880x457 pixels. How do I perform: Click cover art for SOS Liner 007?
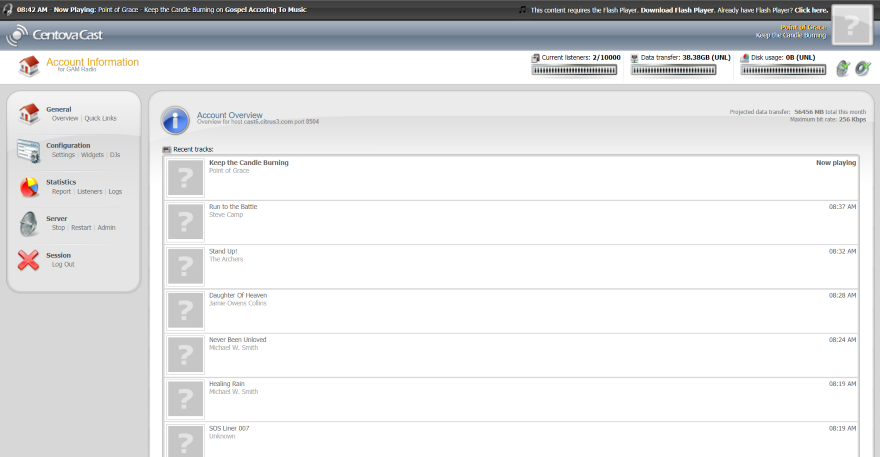[x=185, y=441]
